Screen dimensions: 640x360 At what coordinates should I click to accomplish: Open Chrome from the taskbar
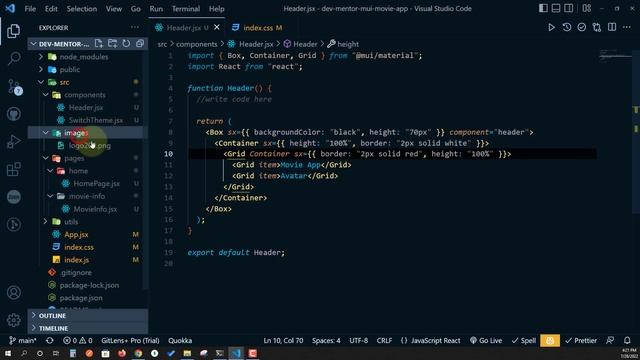138,353
